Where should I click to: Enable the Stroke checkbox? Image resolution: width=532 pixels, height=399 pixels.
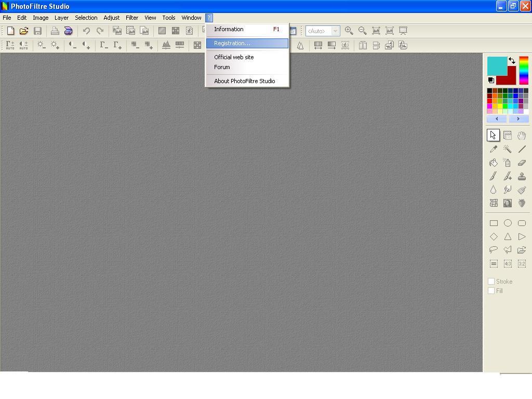[x=491, y=281]
